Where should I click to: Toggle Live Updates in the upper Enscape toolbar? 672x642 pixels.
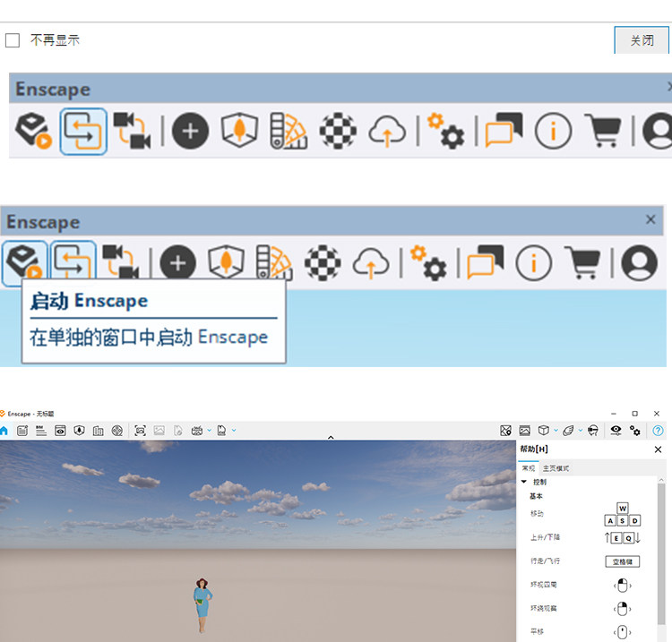(83, 131)
